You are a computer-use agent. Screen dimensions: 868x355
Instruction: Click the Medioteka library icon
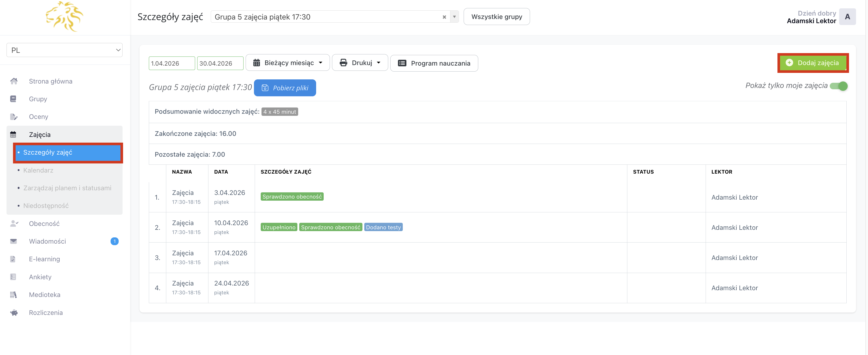[x=14, y=295]
